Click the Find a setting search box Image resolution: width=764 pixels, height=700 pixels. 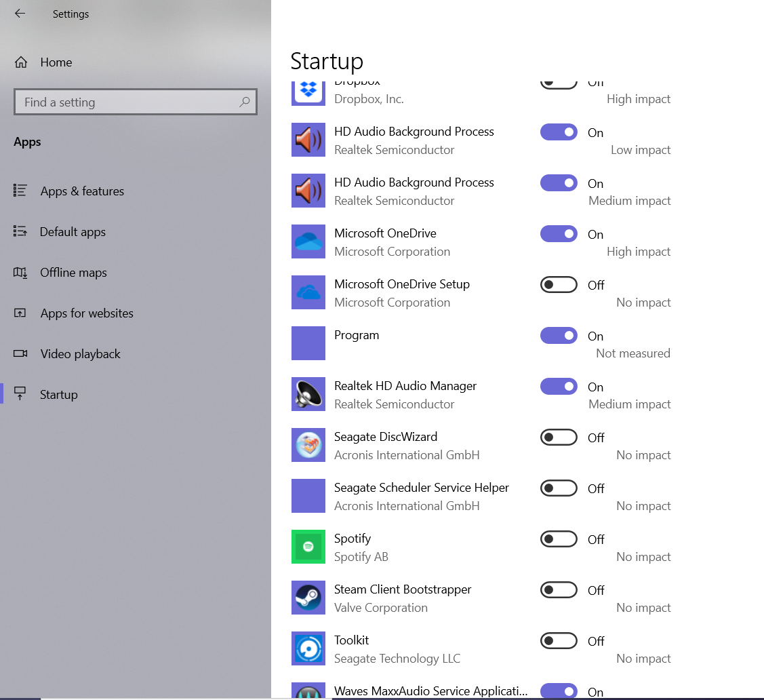(136, 102)
